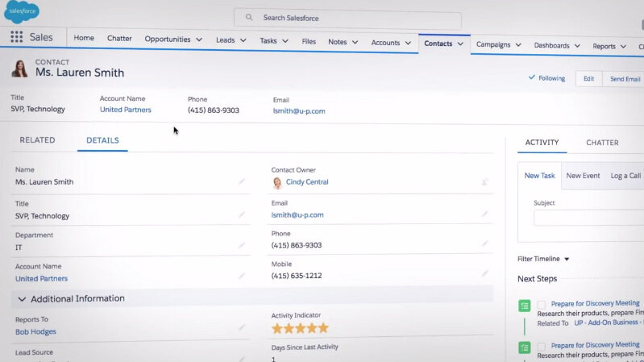
Task: Check the second Prepare for Discovery Meeting task
Action: tap(542, 346)
